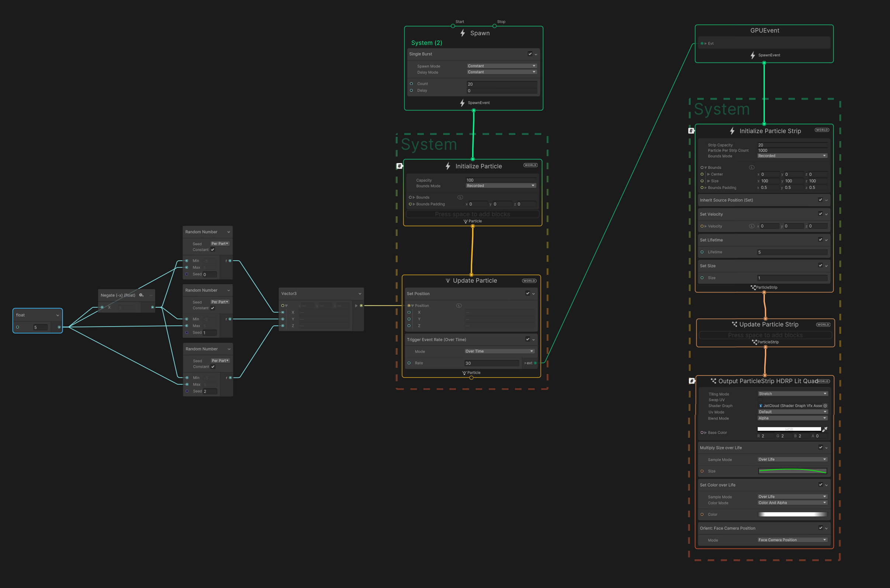
Task: Uncheck Constant on the top Random Number node
Action: [x=212, y=249]
